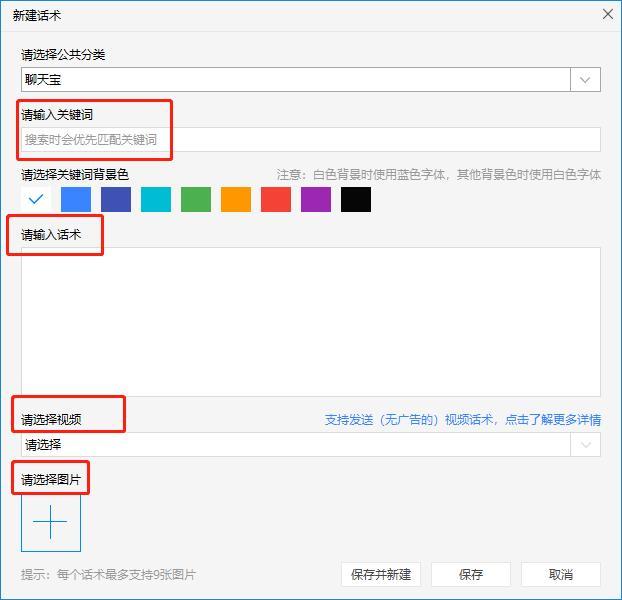
Task: Pick the orange keyword background color
Action: [236, 199]
